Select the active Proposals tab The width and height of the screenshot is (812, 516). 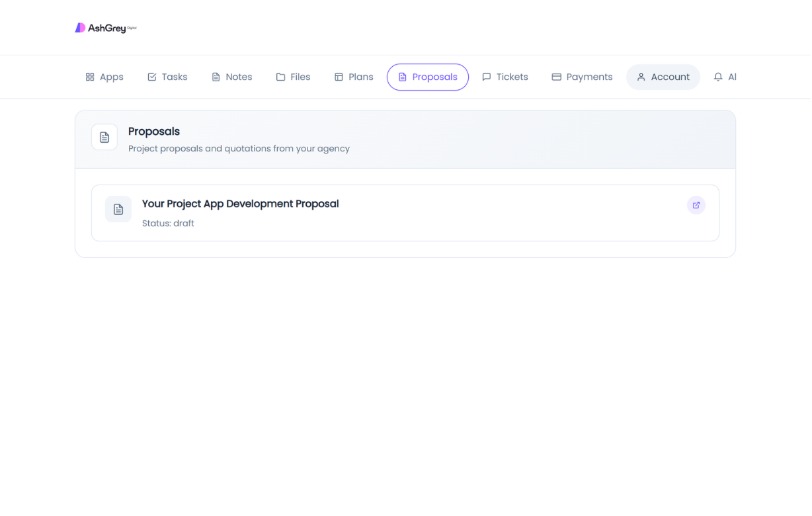428,77
